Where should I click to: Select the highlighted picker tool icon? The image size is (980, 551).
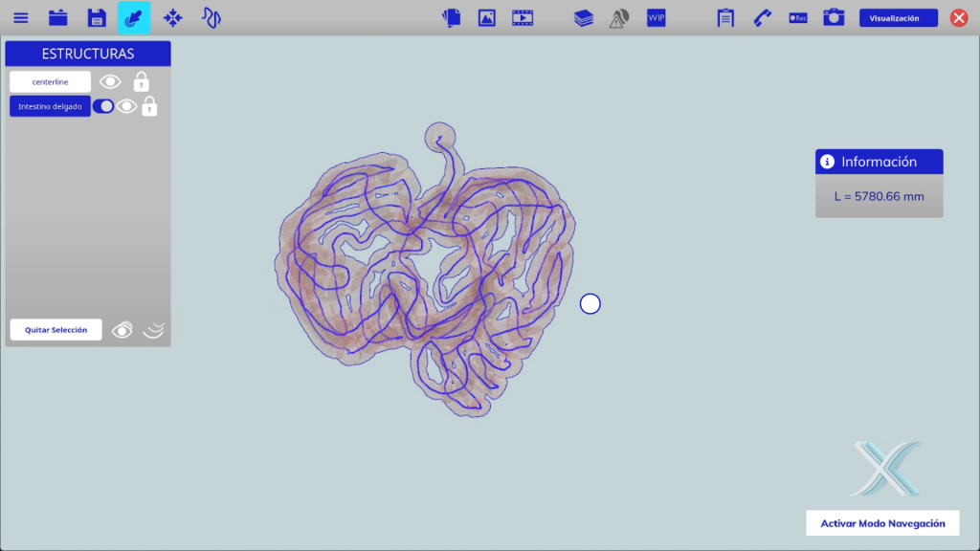coord(134,17)
